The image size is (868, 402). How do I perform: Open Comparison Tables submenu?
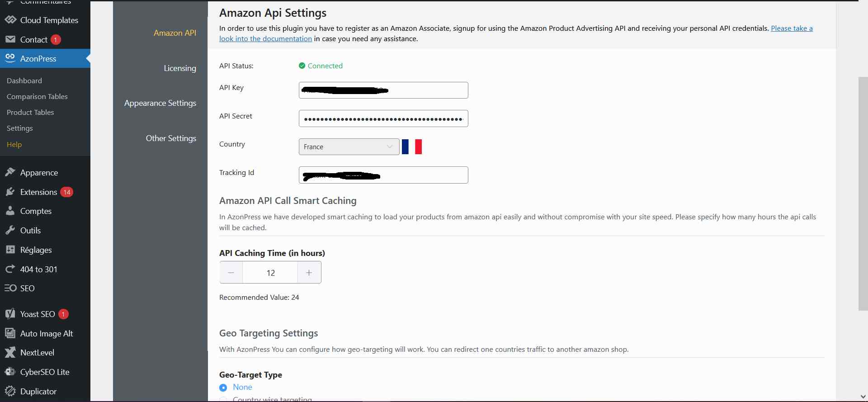pyautogui.click(x=37, y=96)
